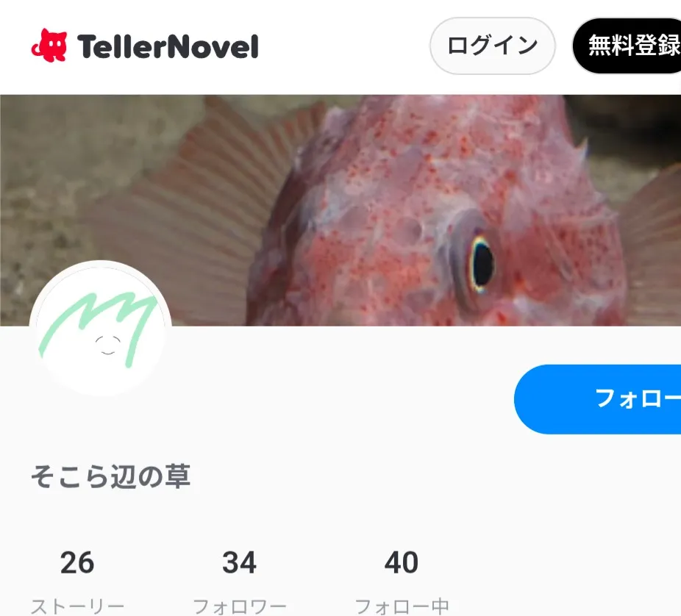Click the blue フォロー follow button
Image resolution: width=681 pixels, height=616 pixels.
point(598,399)
